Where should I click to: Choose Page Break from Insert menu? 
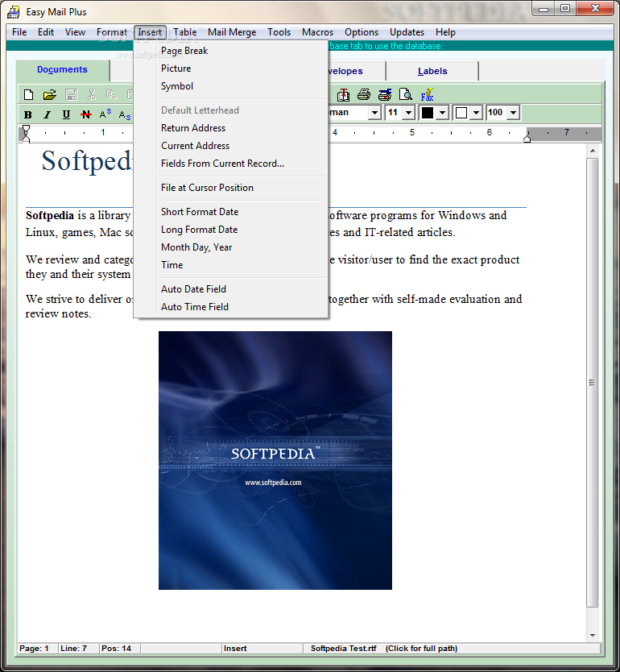coord(231,51)
